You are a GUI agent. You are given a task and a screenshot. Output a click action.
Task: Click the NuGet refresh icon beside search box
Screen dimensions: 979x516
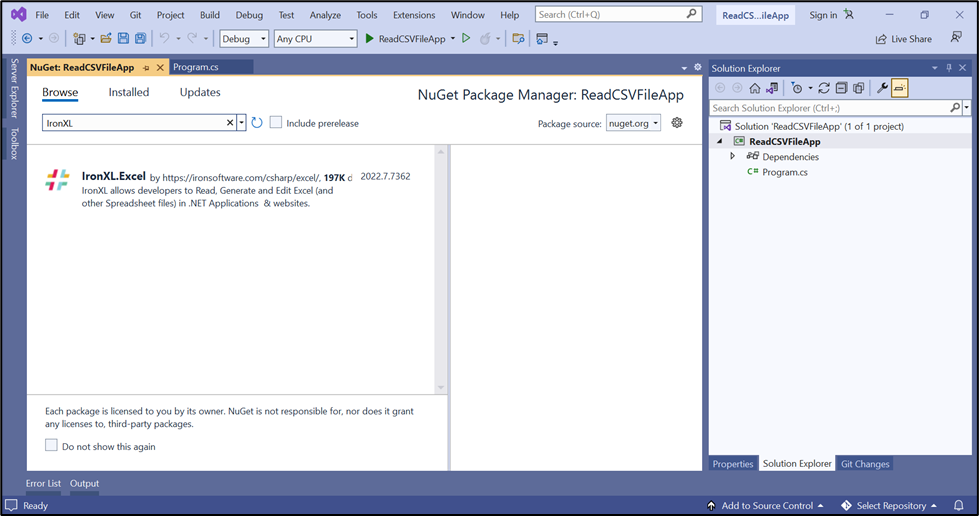[257, 122]
